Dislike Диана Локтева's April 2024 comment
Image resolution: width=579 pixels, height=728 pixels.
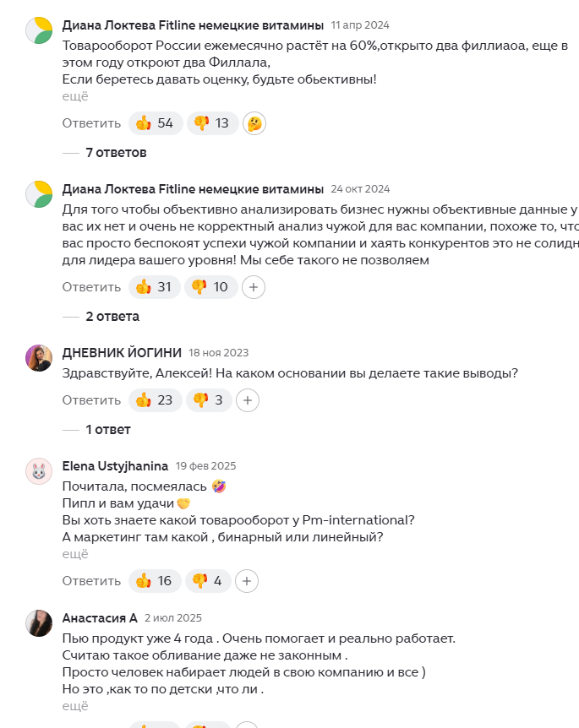coord(210,123)
